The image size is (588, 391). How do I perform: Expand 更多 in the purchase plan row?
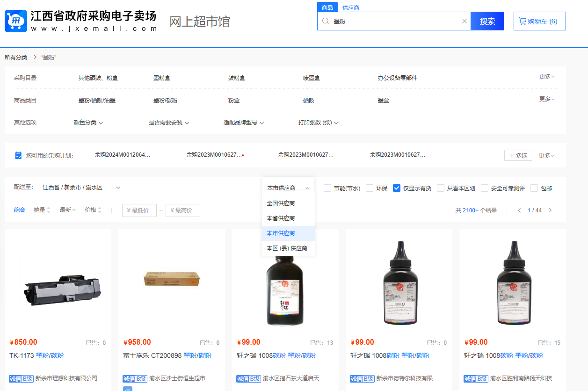tap(547, 156)
